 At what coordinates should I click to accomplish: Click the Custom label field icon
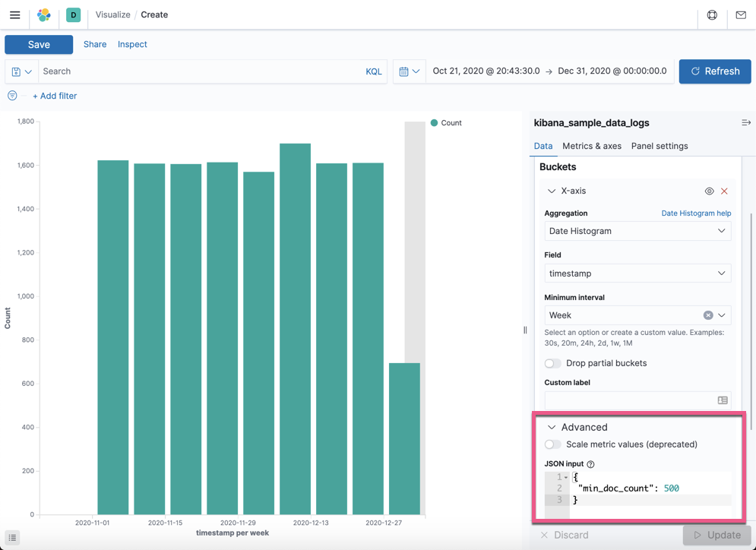[x=723, y=400]
